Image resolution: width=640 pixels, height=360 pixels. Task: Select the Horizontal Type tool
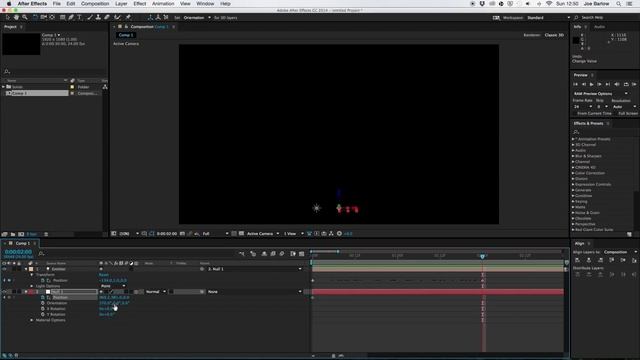(x=80, y=18)
